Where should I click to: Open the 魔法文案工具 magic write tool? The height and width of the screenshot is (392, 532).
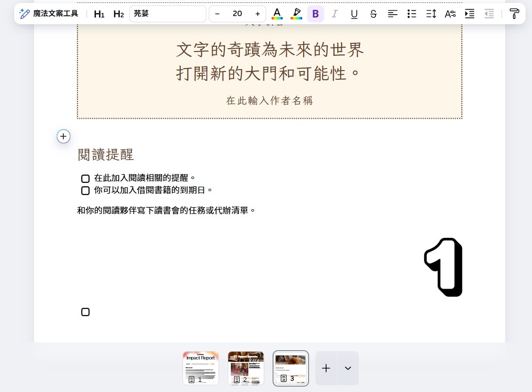(49, 14)
